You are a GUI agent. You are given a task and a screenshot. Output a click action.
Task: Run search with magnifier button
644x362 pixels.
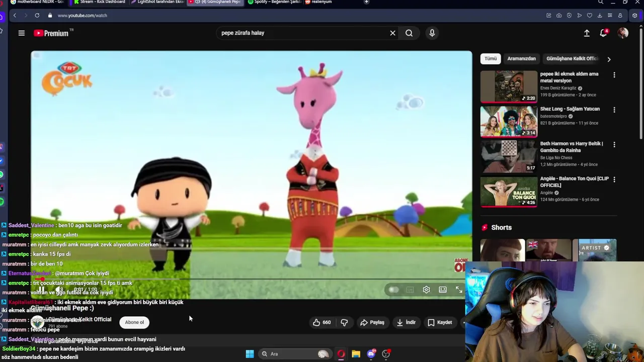409,33
